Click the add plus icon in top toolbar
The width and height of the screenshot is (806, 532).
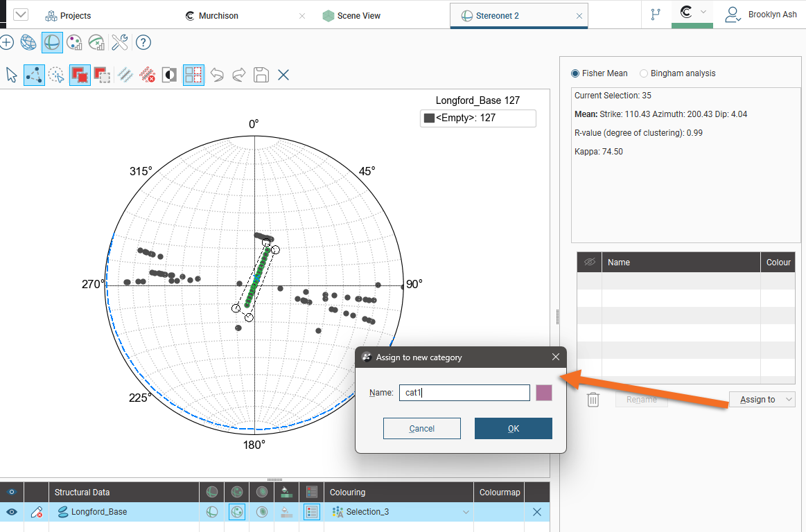(x=7, y=43)
